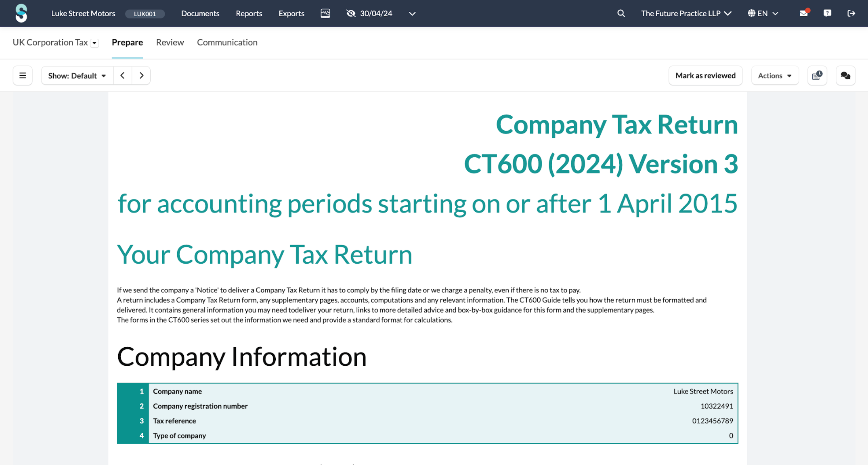
Task: Expand the period dropdown next to 30/04/24
Action: coord(412,13)
